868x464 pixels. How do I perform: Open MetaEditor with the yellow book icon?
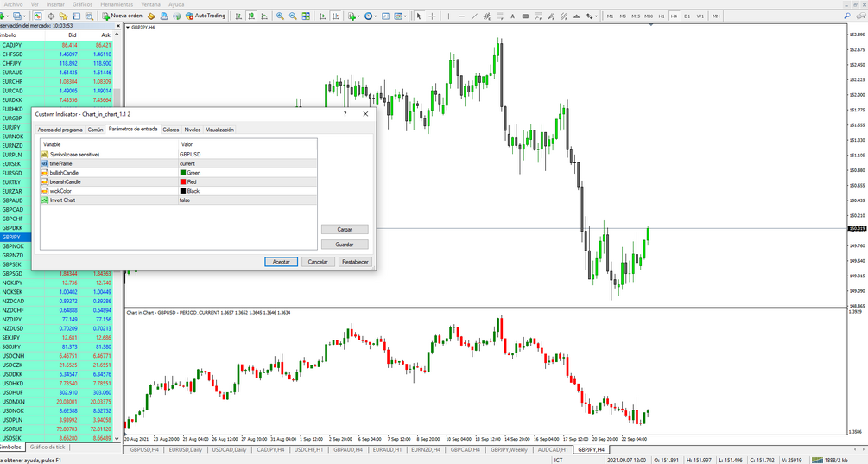click(150, 16)
